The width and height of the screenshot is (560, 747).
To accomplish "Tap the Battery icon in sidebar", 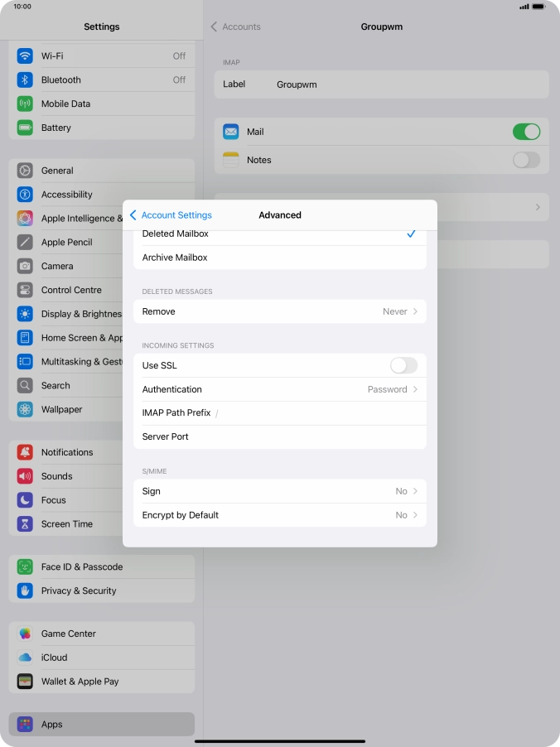I will point(25,128).
